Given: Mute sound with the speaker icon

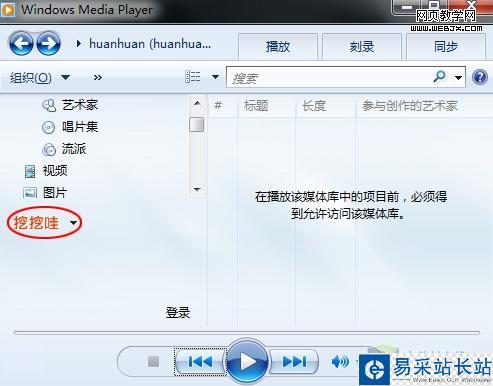Looking at the screenshot, I should (x=340, y=361).
